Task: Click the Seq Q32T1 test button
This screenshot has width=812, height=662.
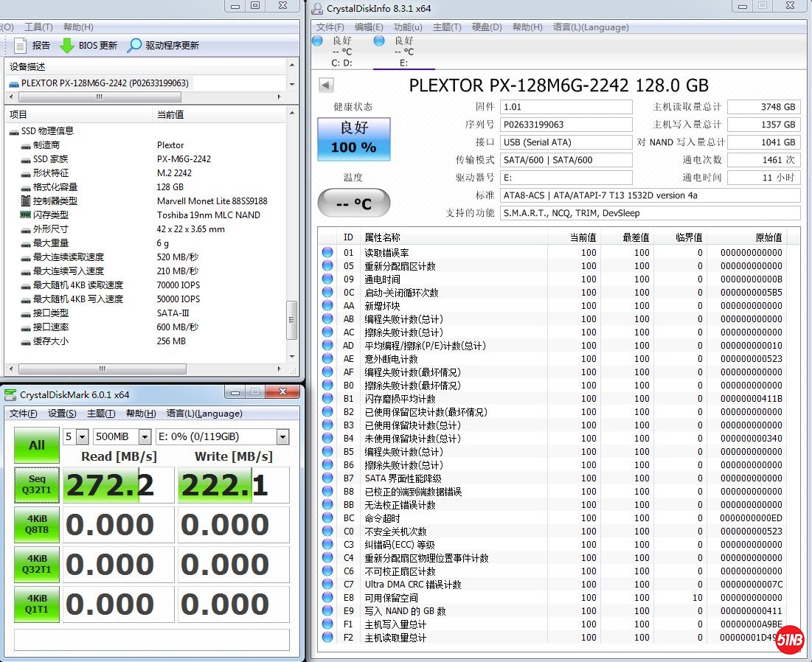Action: [37, 485]
